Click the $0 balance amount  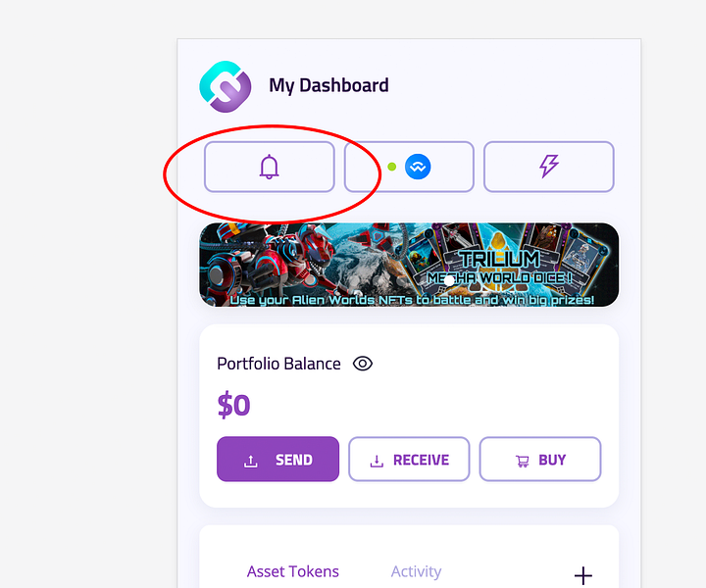pos(233,405)
